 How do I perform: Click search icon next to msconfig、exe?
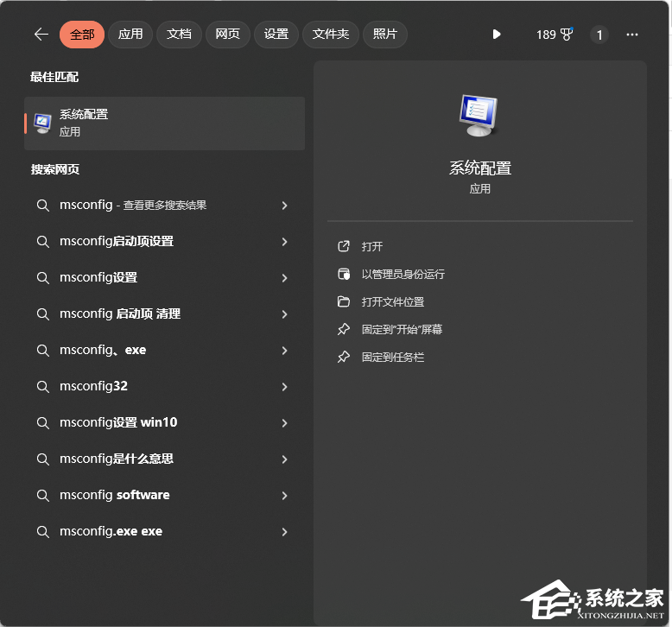(x=43, y=350)
